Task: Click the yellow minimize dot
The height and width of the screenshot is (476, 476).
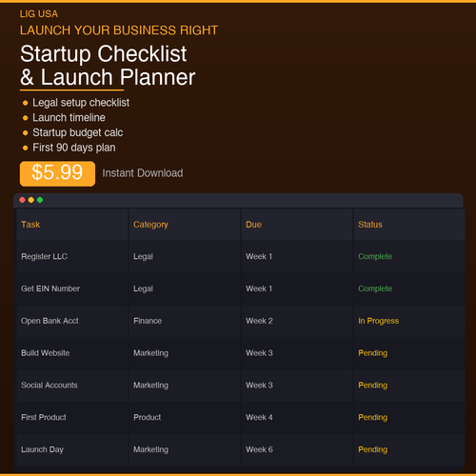Action: coord(31,200)
